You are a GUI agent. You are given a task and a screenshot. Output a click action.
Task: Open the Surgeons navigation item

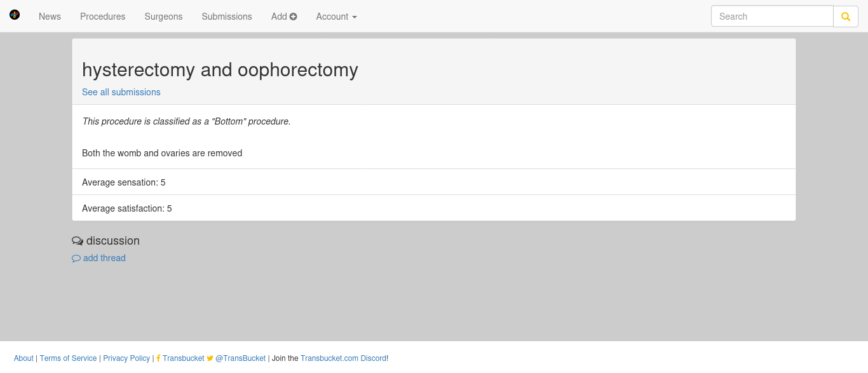pos(163,17)
